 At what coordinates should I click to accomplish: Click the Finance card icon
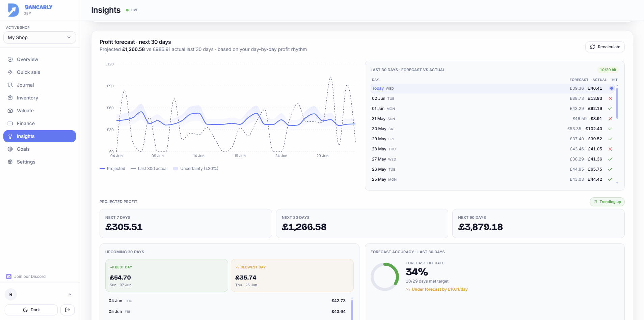(10, 123)
